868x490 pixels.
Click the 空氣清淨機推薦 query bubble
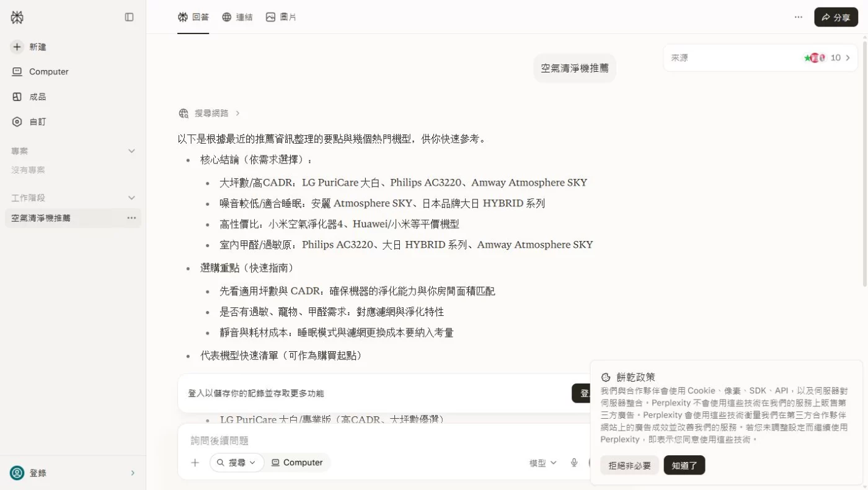click(x=575, y=68)
